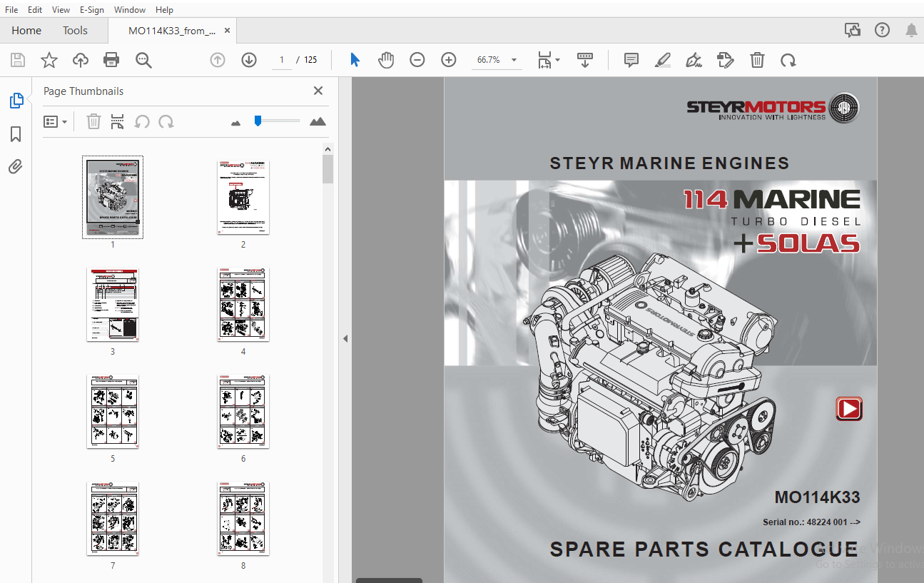This screenshot has height=583, width=924.
Task: Open the Attachments paperclip panel
Action: point(16,167)
